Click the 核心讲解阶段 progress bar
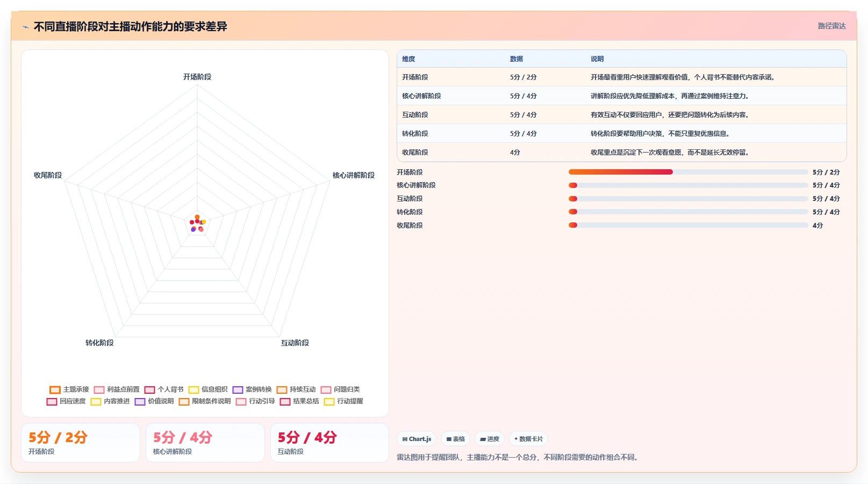The image size is (868, 484). [x=688, y=185]
